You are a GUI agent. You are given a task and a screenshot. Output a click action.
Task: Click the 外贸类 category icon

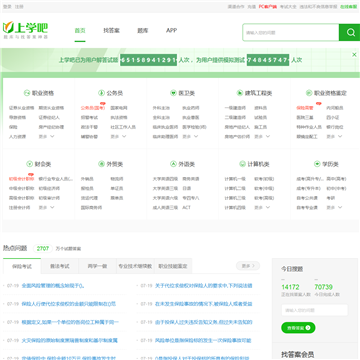[101, 164]
